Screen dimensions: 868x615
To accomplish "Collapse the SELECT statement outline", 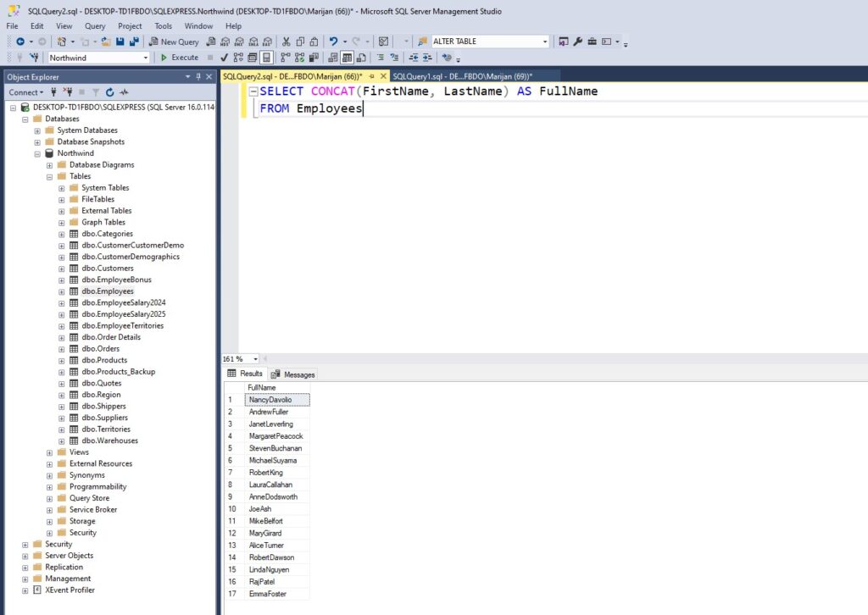I will [253, 91].
